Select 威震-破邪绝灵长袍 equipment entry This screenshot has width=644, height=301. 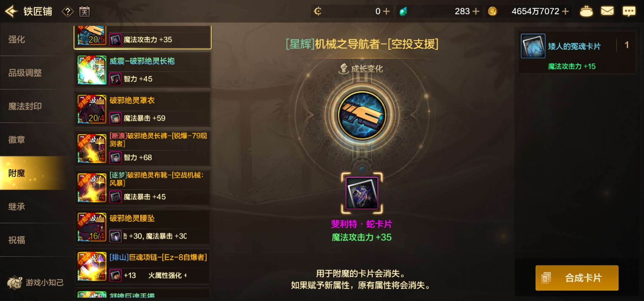point(142,70)
